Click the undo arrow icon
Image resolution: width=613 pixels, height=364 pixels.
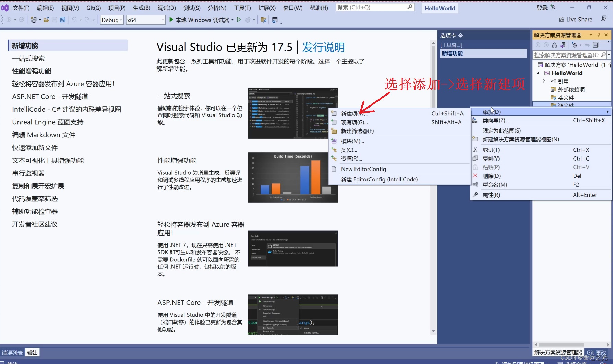click(x=74, y=20)
